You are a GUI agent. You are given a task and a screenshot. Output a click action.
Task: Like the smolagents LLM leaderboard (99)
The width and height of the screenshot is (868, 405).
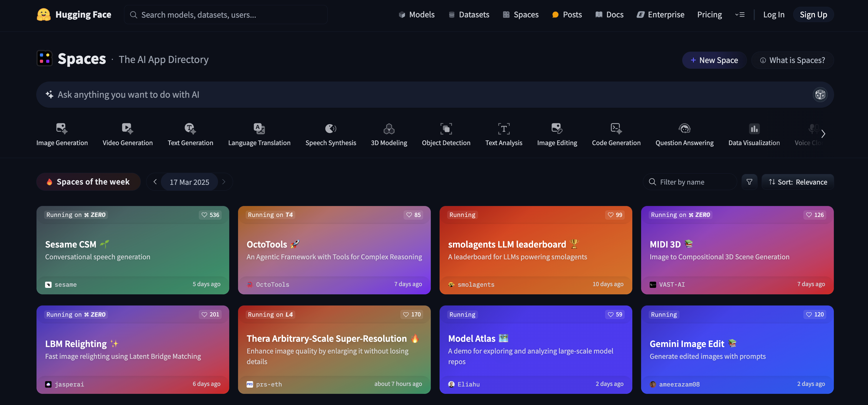(x=615, y=215)
